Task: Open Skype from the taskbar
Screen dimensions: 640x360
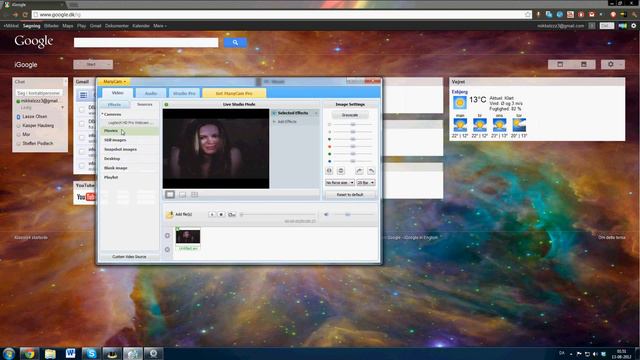Action: click(91, 353)
